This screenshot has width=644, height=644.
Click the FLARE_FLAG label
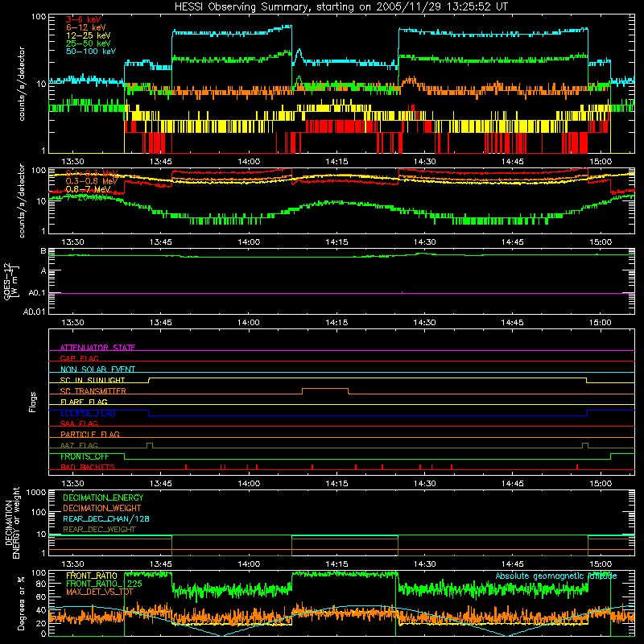click(x=84, y=402)
